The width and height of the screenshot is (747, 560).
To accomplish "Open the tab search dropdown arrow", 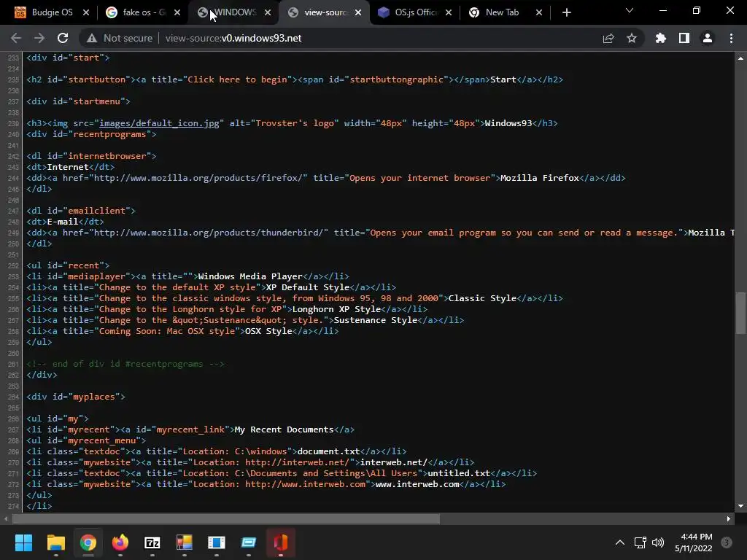I will [x=630, y=10].
